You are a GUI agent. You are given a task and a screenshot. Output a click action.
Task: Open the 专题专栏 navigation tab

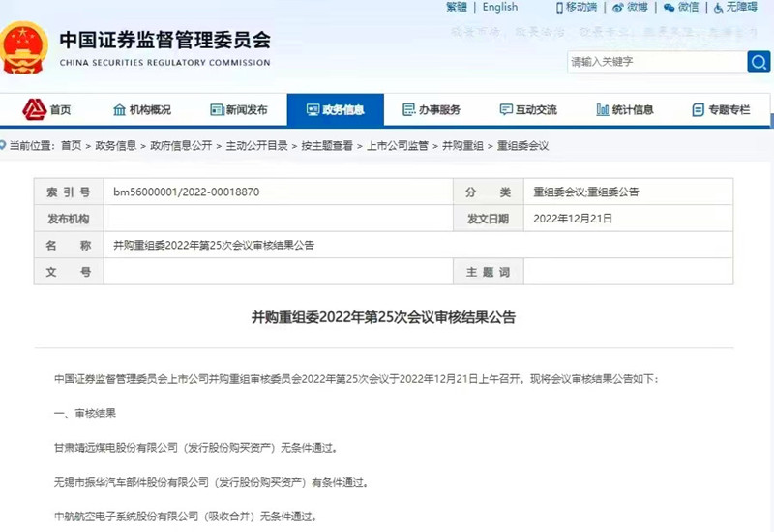pyautogui.click(x=722, y=110)
